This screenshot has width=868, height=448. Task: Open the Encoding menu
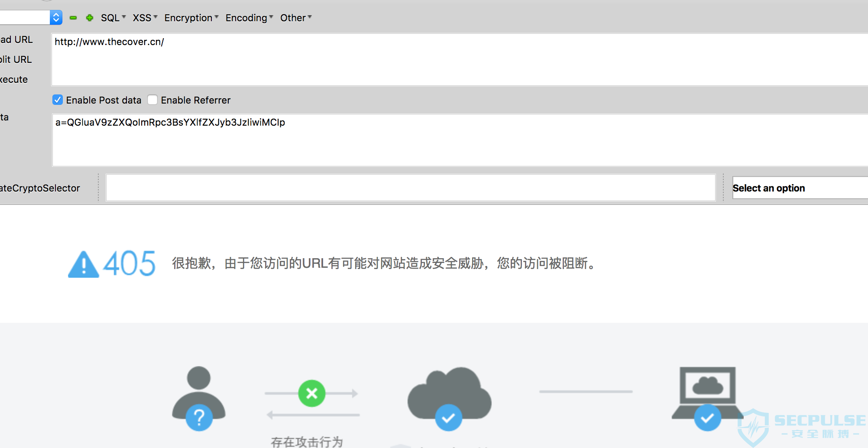coord(249,18)
